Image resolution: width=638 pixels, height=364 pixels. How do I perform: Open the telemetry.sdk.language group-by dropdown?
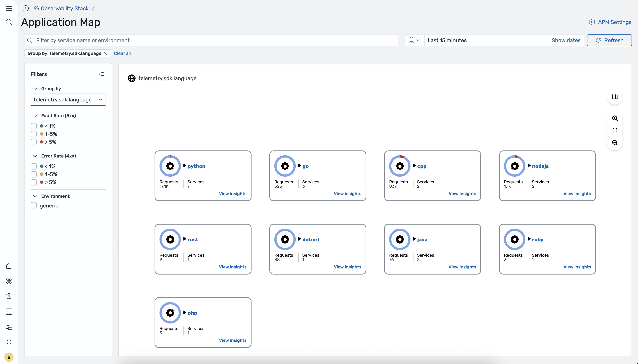click(68, 99)
